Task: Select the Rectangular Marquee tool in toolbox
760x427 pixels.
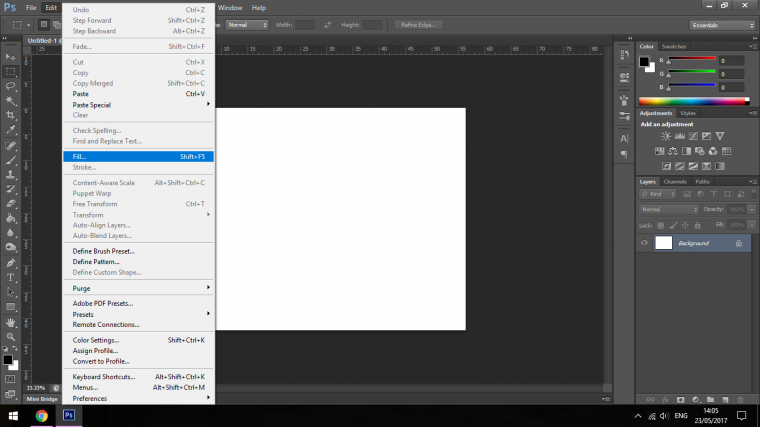Action: [10, 72]
